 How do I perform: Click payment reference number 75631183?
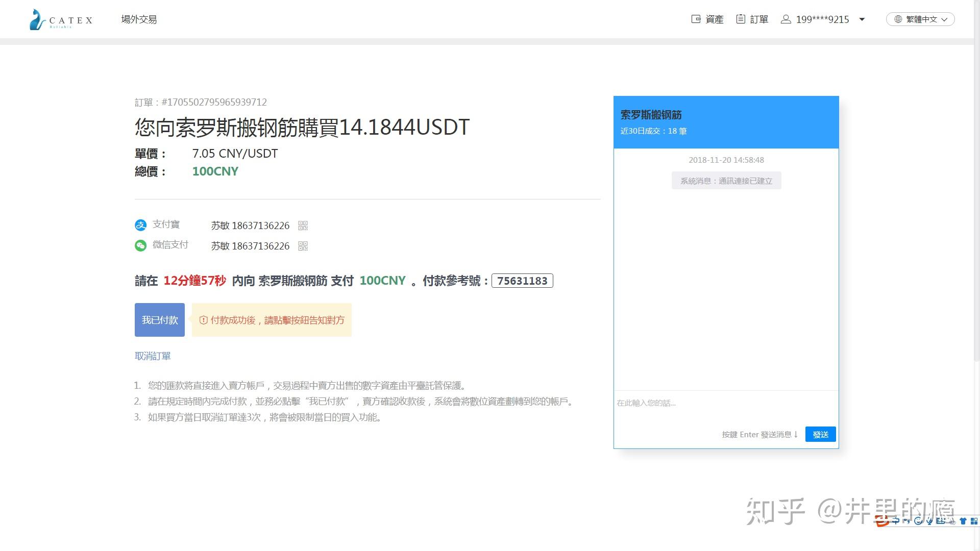[x=522, y=281]
